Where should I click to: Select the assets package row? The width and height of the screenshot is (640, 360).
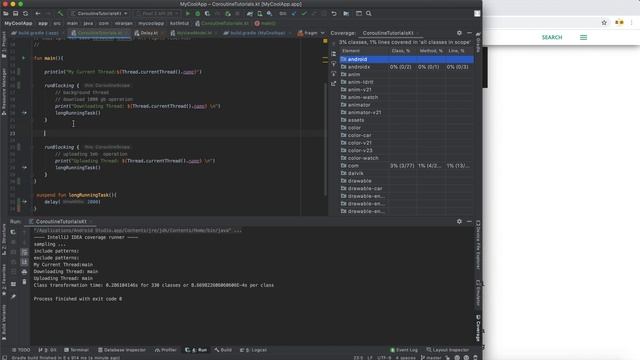click(407, 120)
